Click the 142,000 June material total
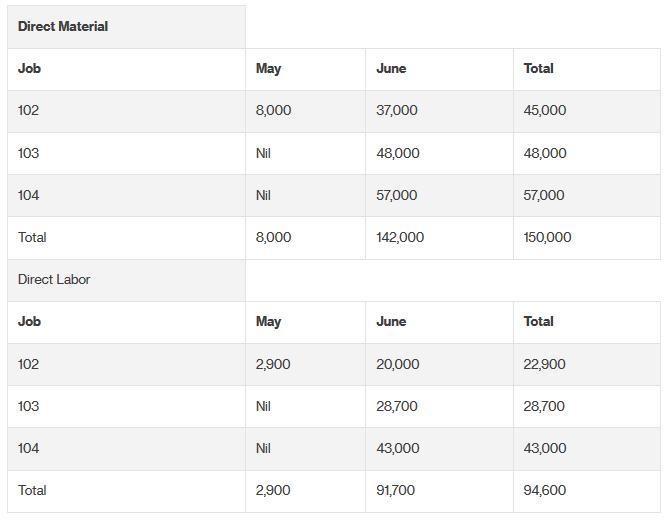Image resolution: width=667 pixels, height=521 pixels. [x=400, y=237]
